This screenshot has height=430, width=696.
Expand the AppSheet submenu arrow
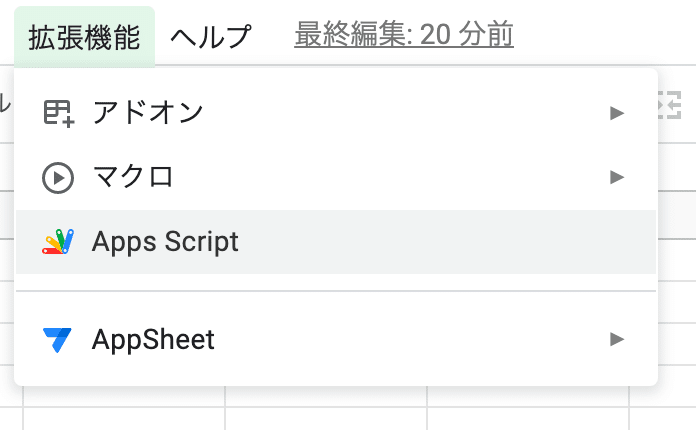pyautogui.click(x=617, y=340)
